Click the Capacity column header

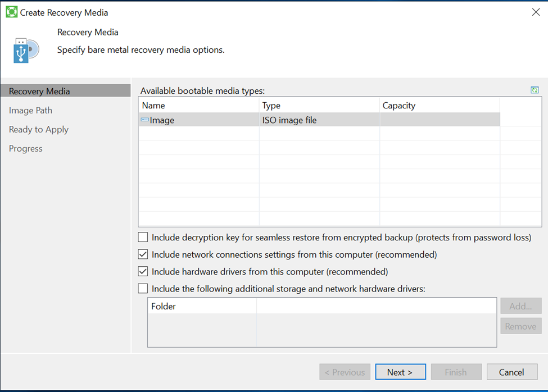439,106
